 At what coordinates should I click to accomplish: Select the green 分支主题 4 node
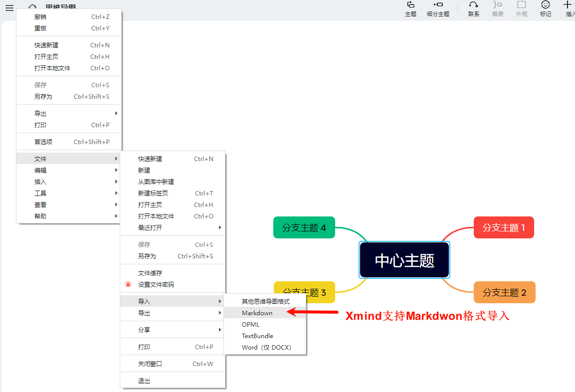point(304,227)
